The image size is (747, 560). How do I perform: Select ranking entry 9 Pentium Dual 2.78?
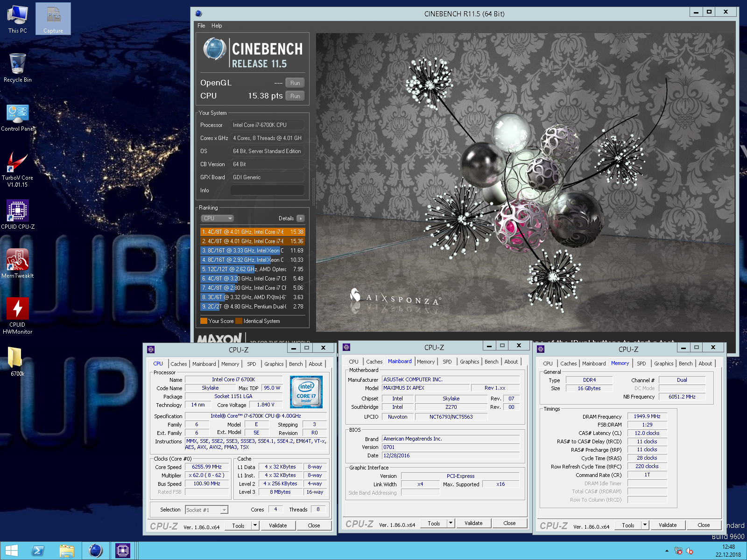[253, 307]
